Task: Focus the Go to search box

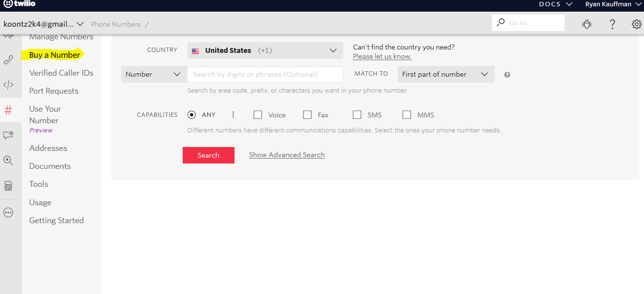Action: coord(528,23)
